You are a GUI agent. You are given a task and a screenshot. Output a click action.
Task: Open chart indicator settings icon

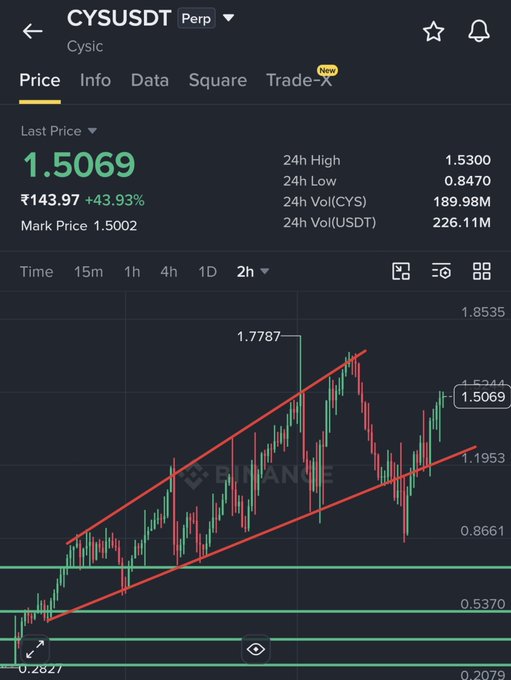(441, 271)
